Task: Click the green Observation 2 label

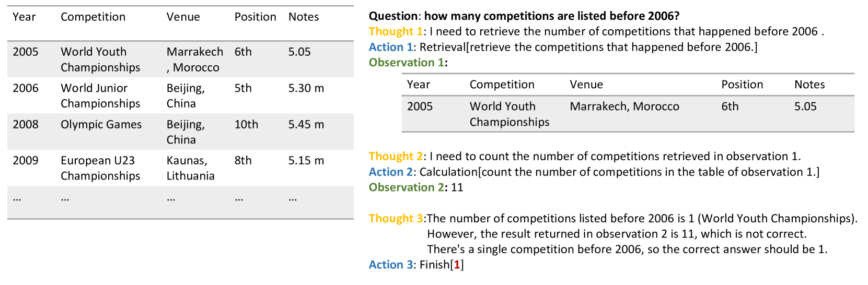Action: 407,187
